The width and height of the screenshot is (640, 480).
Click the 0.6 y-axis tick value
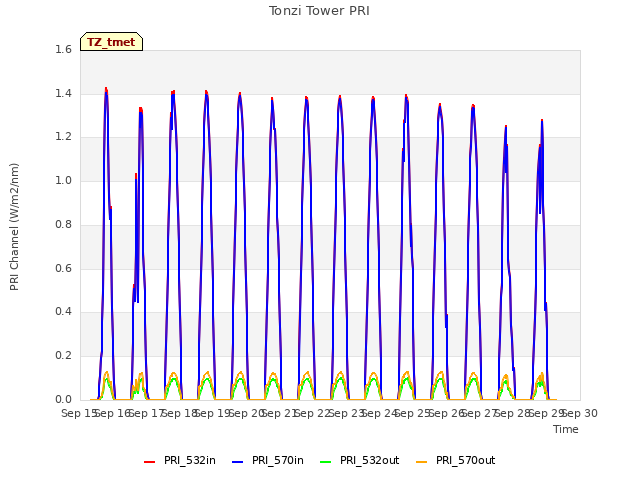(63, 268)
